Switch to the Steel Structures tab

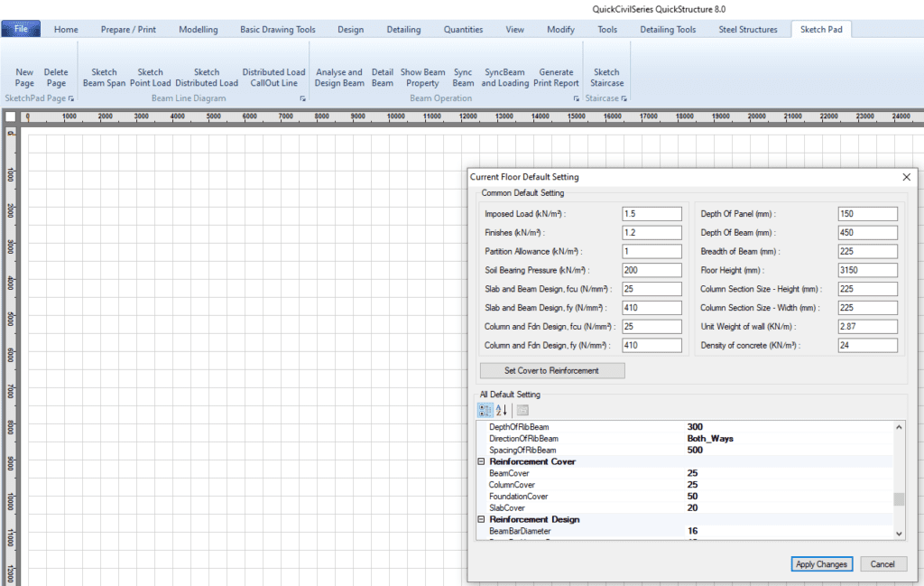click(x=747, y=29)
